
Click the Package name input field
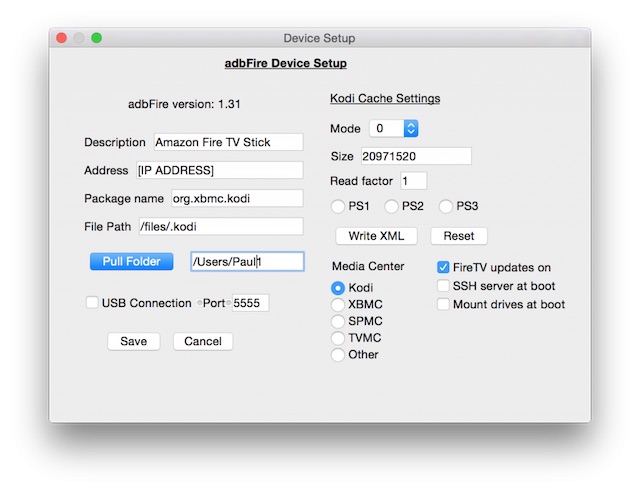point(237,198)
